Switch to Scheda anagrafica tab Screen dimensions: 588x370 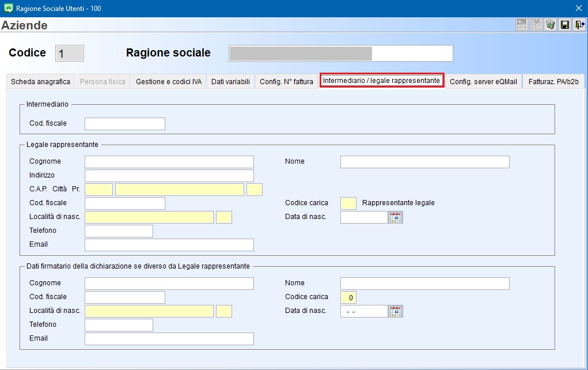click(x=40, y=81)
